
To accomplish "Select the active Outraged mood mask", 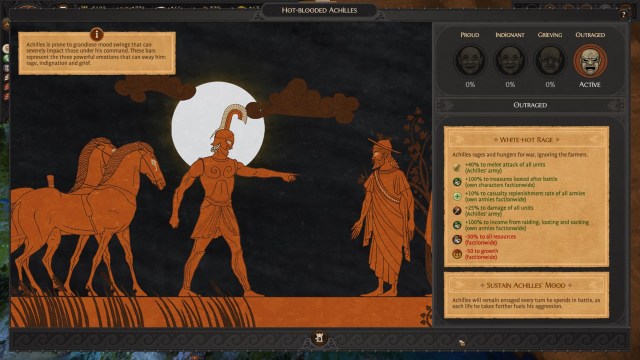I will (x=590, y=61).
